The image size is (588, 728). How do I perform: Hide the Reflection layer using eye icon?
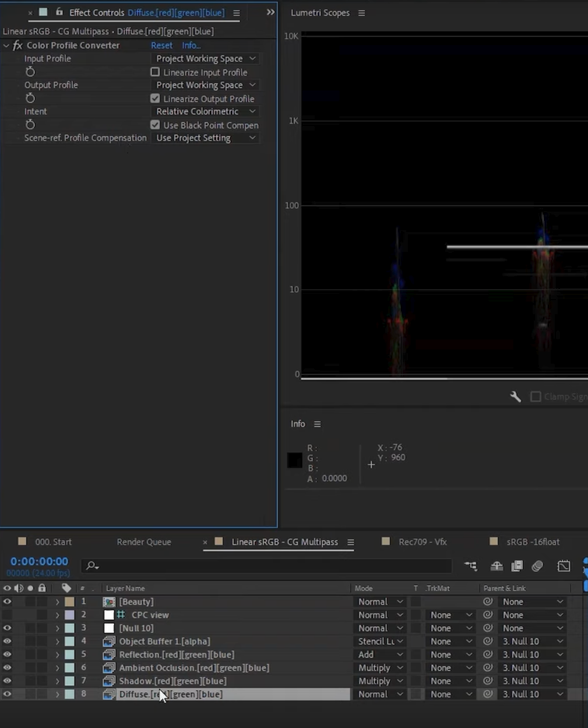[x=7, y=655]
